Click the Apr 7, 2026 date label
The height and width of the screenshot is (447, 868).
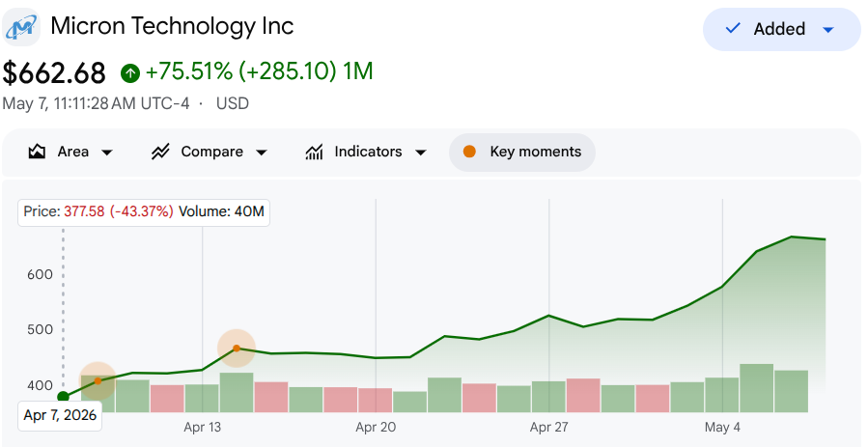click(x=60, y=415)
